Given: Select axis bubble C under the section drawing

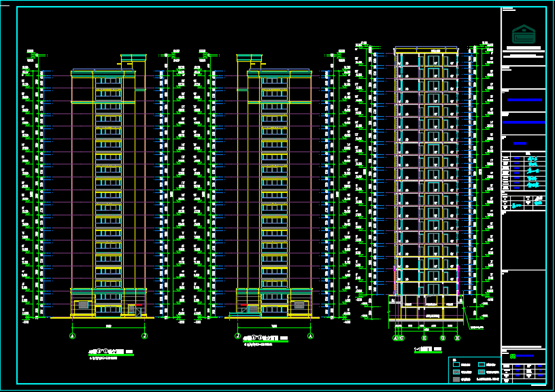Looking at the screenshot, I should pos(402,338).
